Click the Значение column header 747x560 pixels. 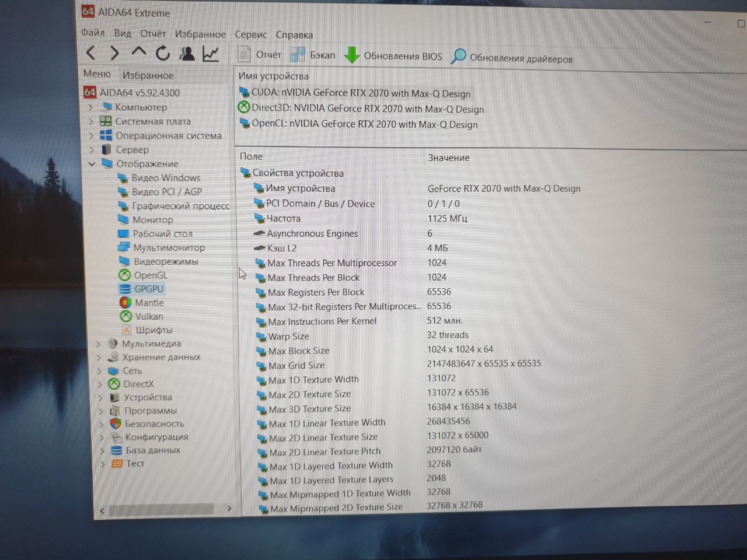449,157
